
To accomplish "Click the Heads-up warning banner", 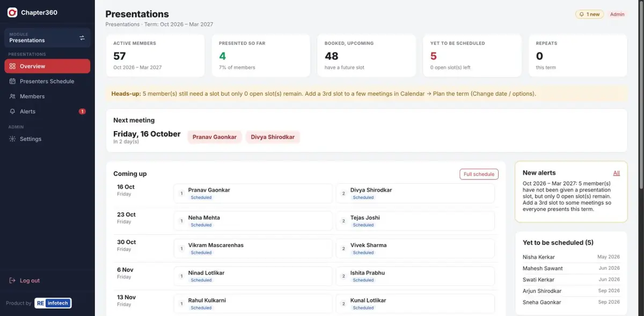I will click(367, 94).
